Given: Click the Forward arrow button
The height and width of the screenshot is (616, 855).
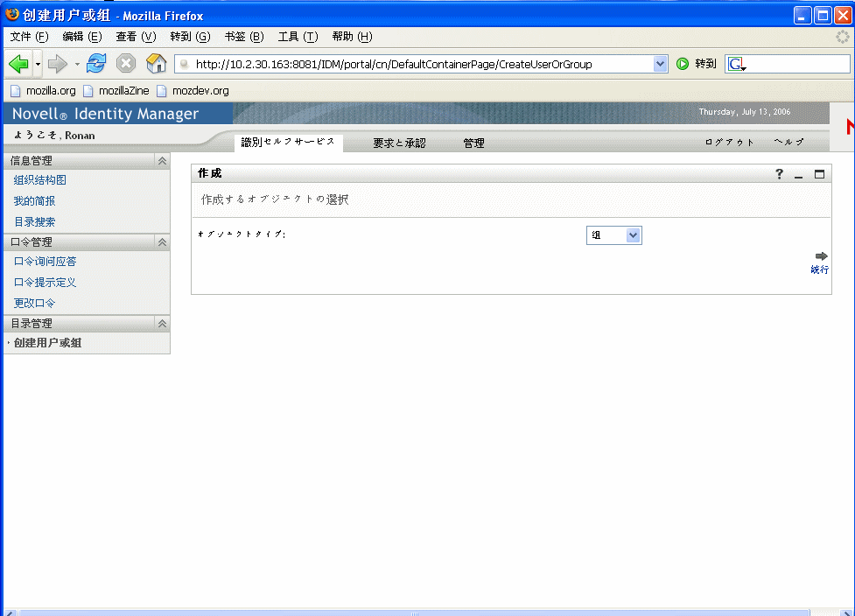Looking at the screenshot, I should tap(57, 64).
